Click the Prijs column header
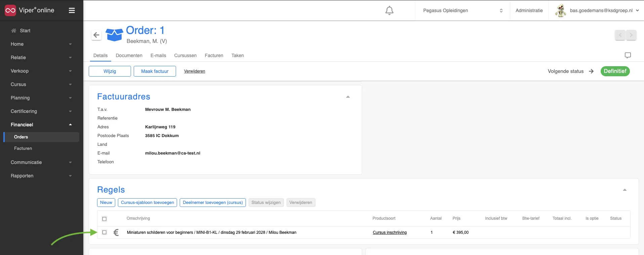 tap(456, 218)
